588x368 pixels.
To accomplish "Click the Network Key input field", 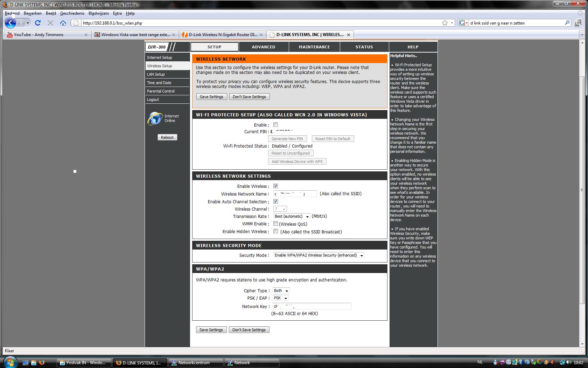I will [x=312, y=306].
